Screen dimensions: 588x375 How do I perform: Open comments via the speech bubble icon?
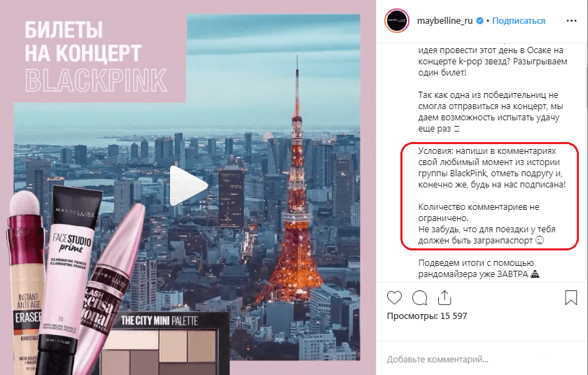(419, 298)
